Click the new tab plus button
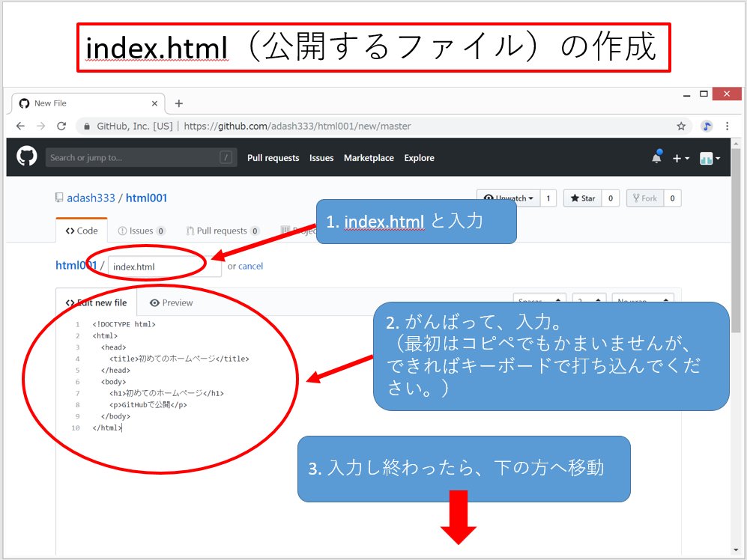Screen dimensions: 747x560 click(x=178, y=103)
